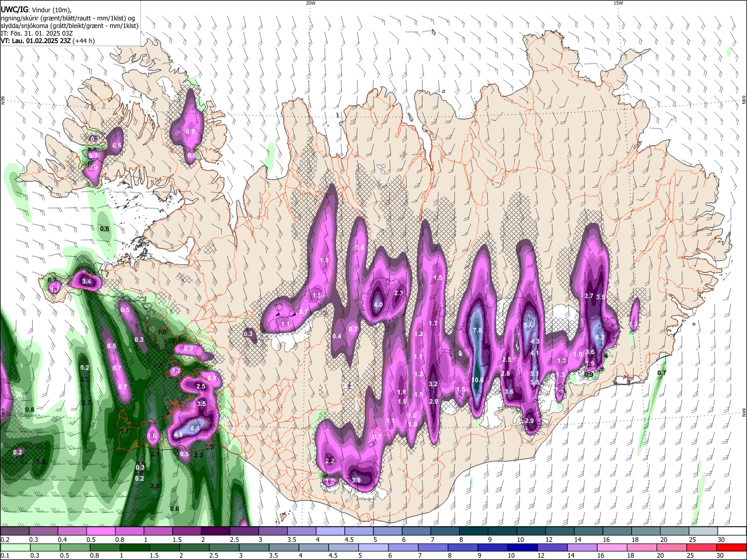Click the pink 0.5 swatch in upper snow legend
The height and width of the screenshot is (560, 747).
pyautogui.click(x=101, y=531)
